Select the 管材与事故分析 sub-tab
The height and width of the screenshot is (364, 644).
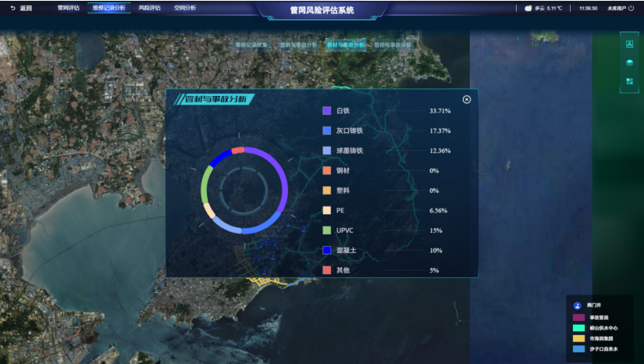345,45
